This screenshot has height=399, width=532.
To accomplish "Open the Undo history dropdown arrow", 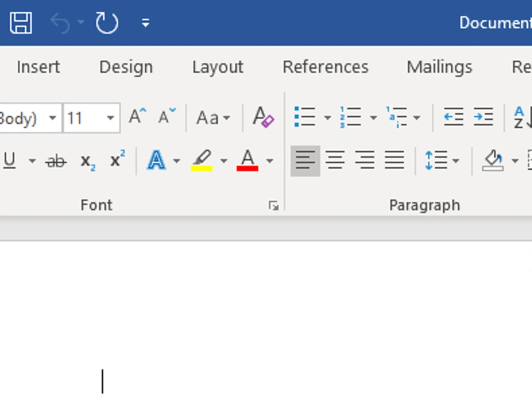I will tap(81, 22).
